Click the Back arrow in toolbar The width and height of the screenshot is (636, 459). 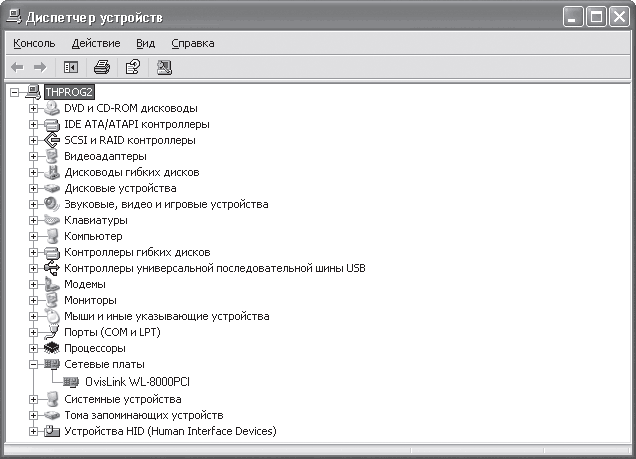click(17, 67)
